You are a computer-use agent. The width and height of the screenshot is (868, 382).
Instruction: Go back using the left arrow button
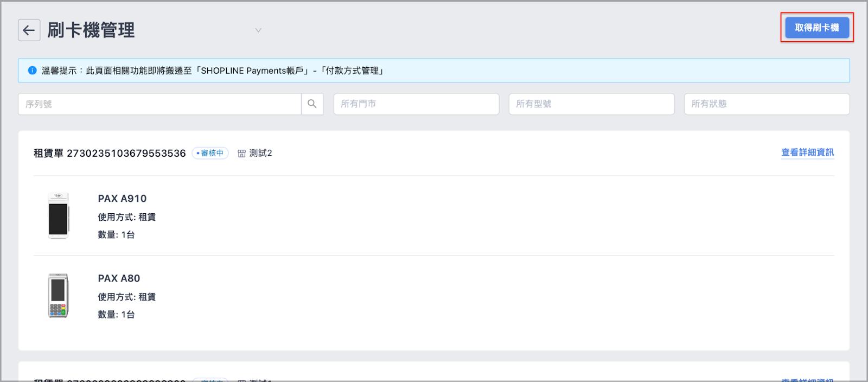(x=29, y=30)
